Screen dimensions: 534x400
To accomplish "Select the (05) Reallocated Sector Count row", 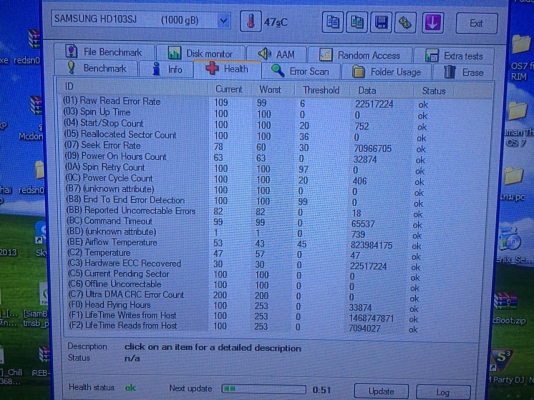I will coord(244,135).
